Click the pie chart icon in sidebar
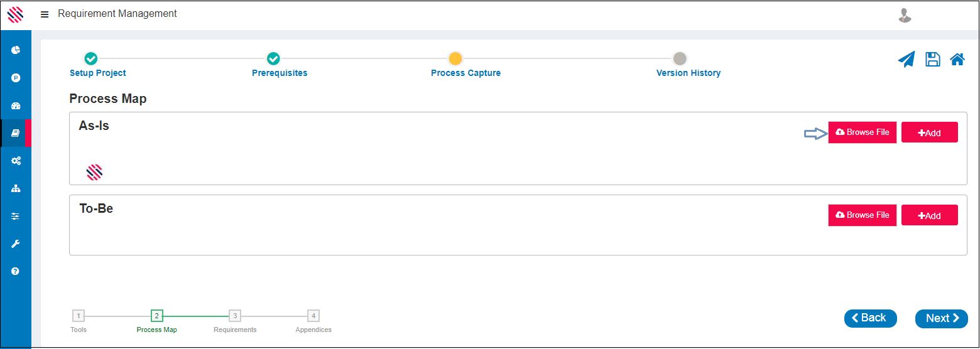 pos(16,50)
